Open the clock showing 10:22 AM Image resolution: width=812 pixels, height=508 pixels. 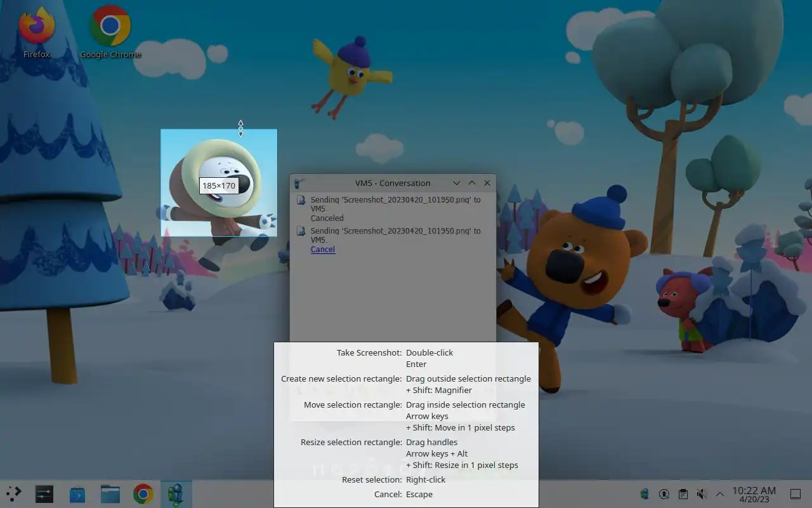click(x=754, y=495)
